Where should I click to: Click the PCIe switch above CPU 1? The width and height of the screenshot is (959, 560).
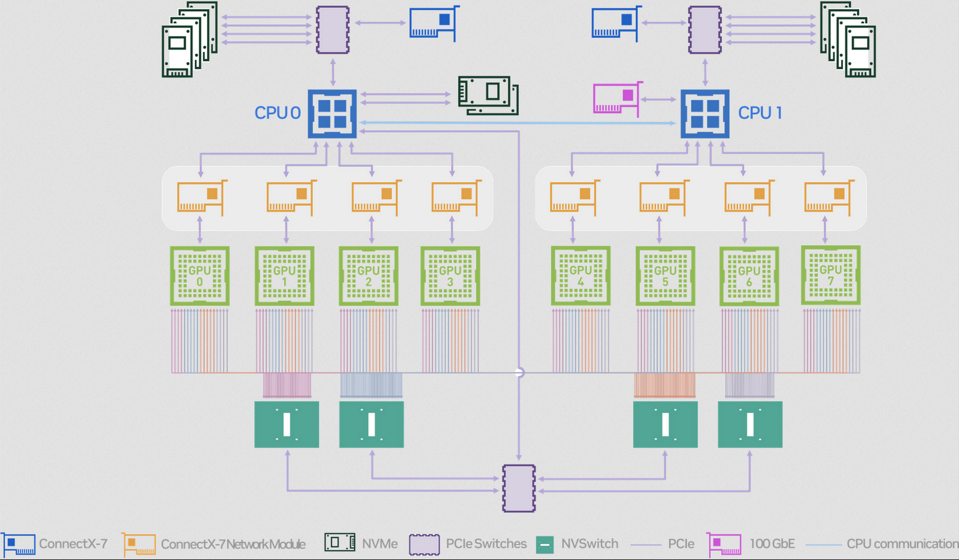(x=704, y=30)
